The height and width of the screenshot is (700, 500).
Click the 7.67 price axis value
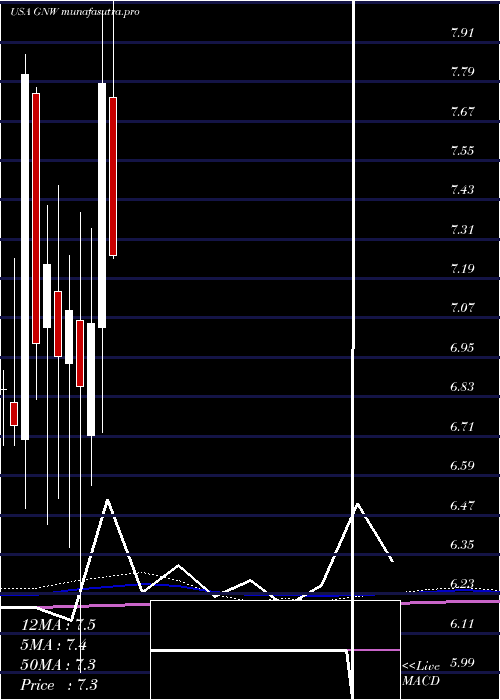[x=462, y=111]
